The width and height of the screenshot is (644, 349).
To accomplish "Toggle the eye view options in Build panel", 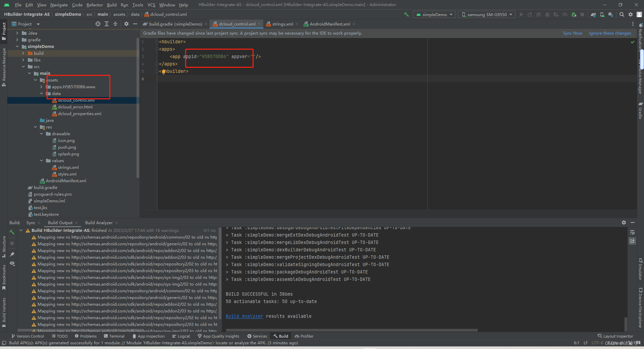I will [x=12, y=263].
